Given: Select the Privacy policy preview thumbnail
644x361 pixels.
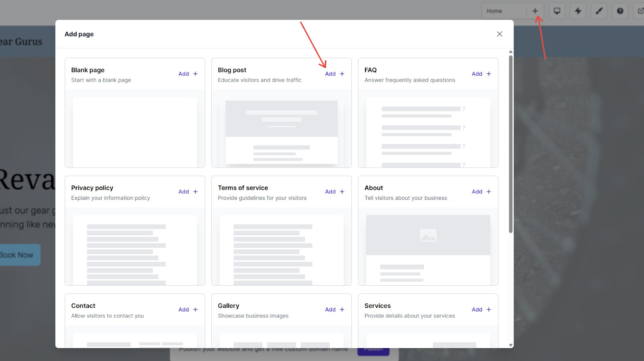Looking at the screenshot, I should click(135, 250).
